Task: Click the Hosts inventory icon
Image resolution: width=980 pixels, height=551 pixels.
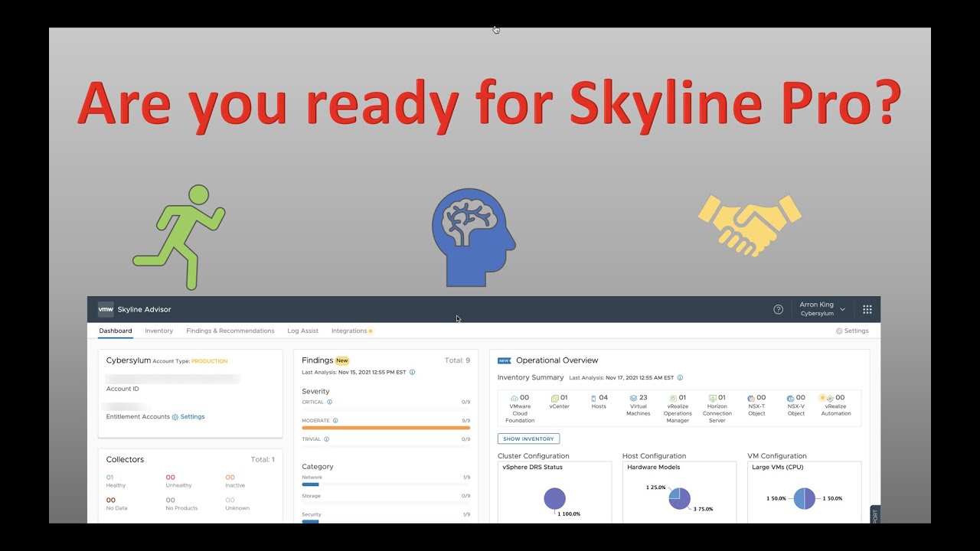Action: click(593, 398)
